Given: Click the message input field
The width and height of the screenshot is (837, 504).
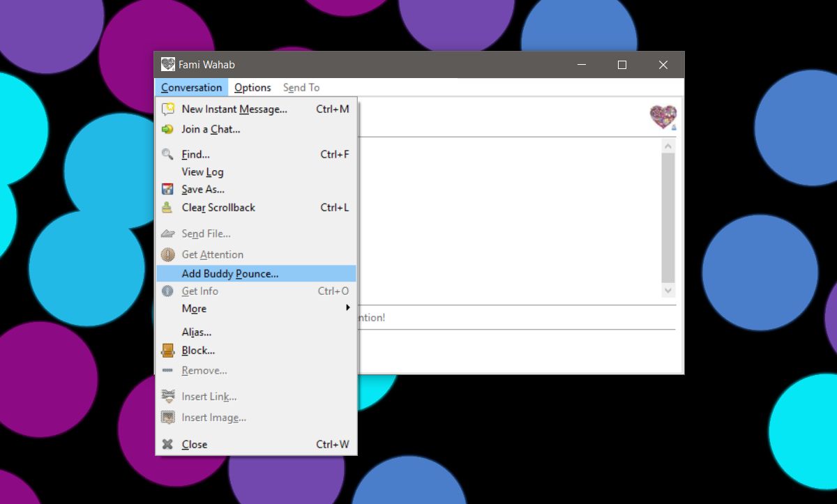Looking at the screenshot, I should [x=516, y=350].
